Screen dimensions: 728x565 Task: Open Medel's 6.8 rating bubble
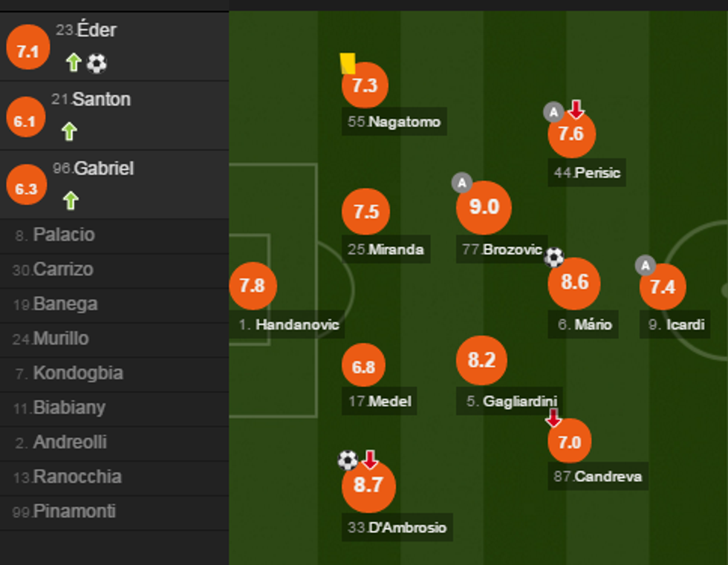pyautogui.click(x=363, y=367)
